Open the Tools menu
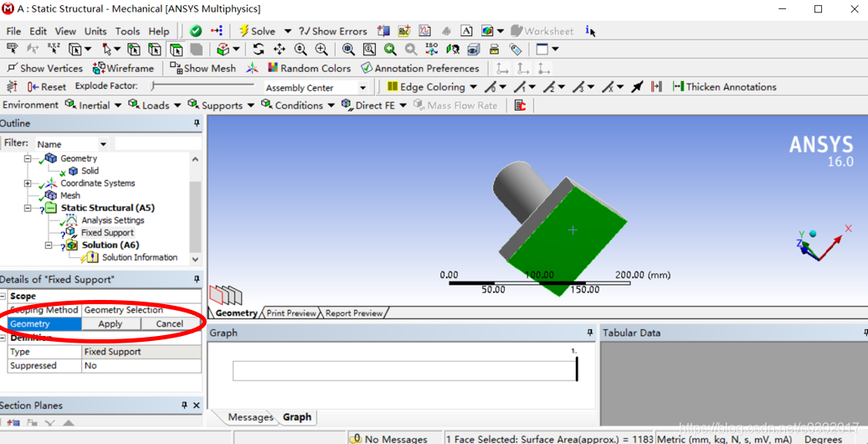The height and width of the screenshot is (444, 868). (x=128, y=31)
